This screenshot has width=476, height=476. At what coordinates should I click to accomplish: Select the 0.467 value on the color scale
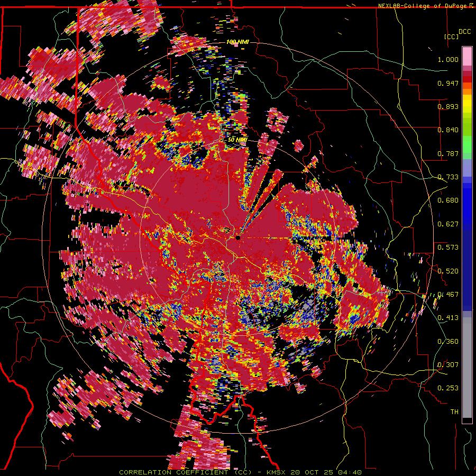click(448, 295)
